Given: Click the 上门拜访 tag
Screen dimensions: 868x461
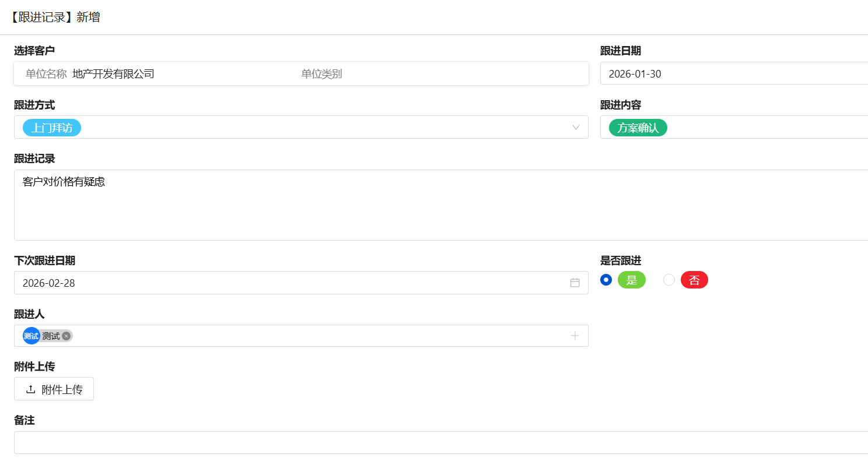Looking at the screenshot, I should (x=52, y=128).
